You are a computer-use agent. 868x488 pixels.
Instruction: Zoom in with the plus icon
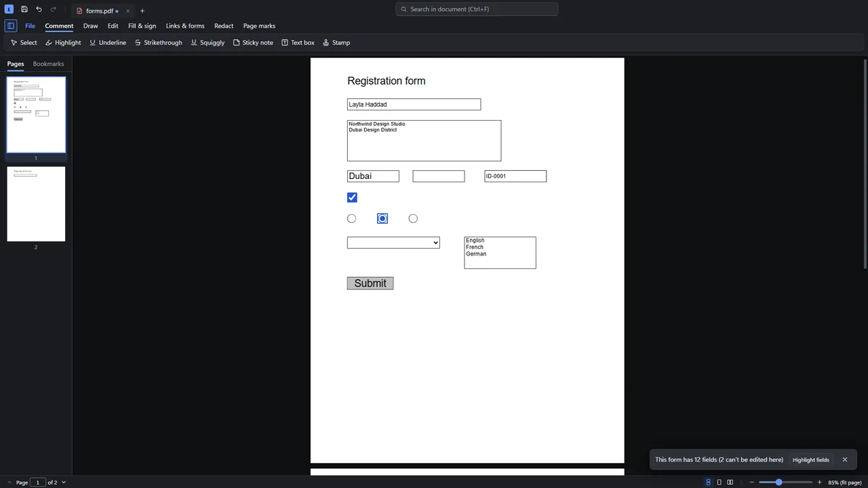[x=819, y=483]
